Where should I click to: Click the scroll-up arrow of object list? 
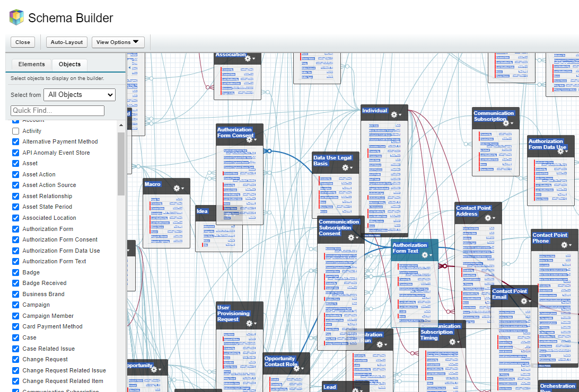point(121,126)
